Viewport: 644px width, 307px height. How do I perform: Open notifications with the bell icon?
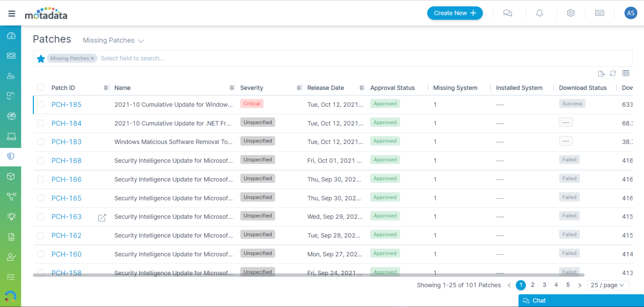(540, 13)
